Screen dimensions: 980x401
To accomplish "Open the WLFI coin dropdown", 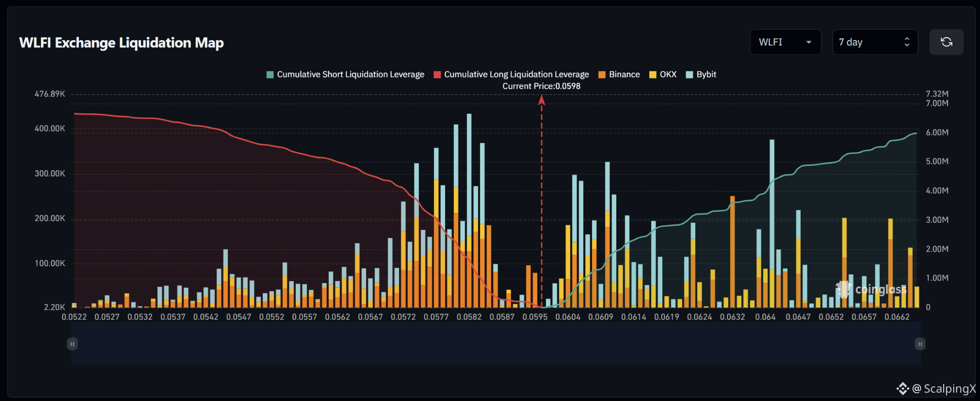I will [785, 42].
